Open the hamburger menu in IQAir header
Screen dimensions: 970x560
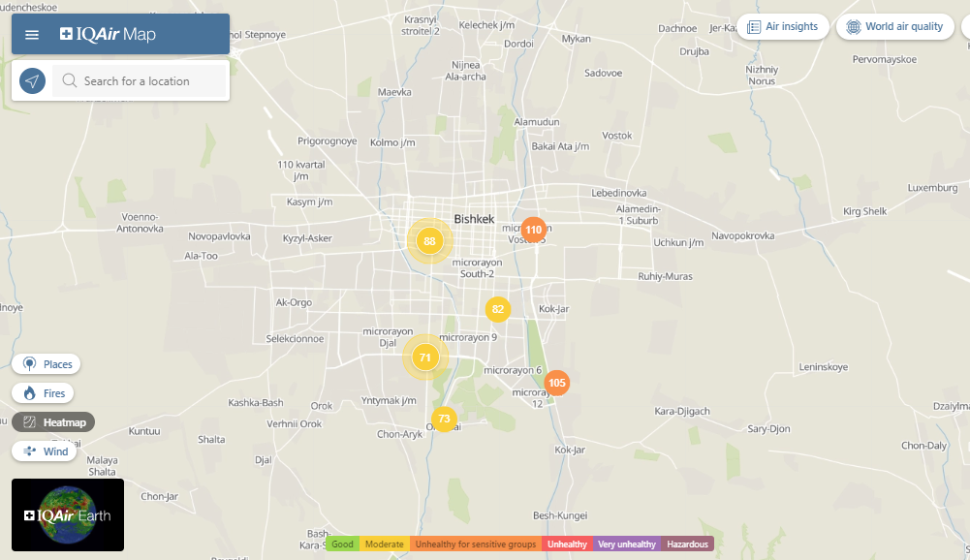[32, 35]
